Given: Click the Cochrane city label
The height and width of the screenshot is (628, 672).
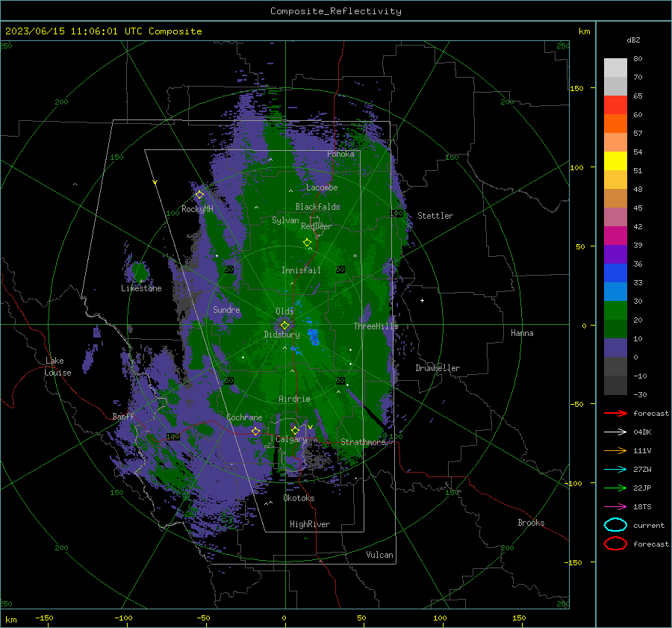Looking at the screenshot, I should [244, 417].
